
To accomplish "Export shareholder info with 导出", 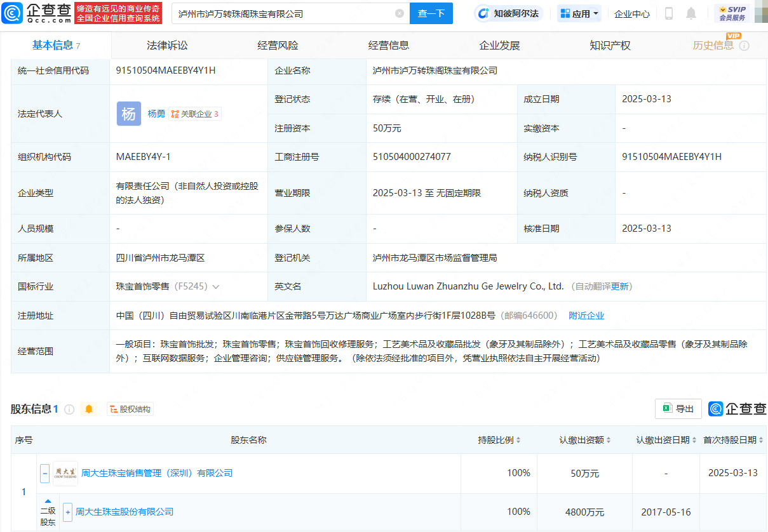I will click(678, 409).
